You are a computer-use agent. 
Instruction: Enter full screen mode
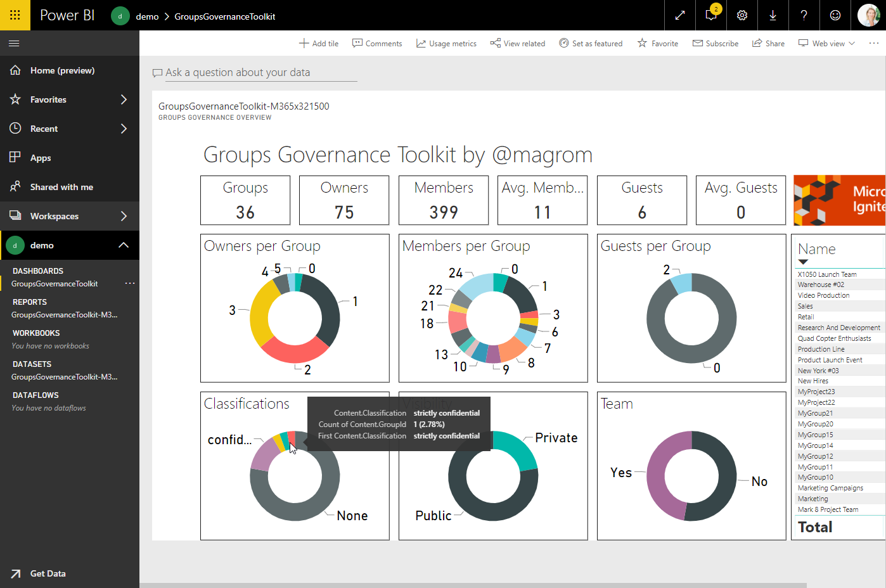680,15
